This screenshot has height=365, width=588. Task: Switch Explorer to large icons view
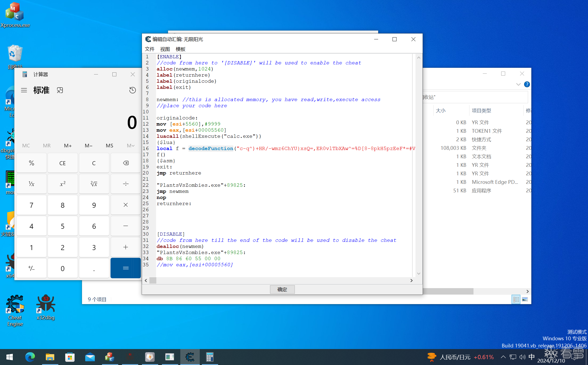(525, 300)
